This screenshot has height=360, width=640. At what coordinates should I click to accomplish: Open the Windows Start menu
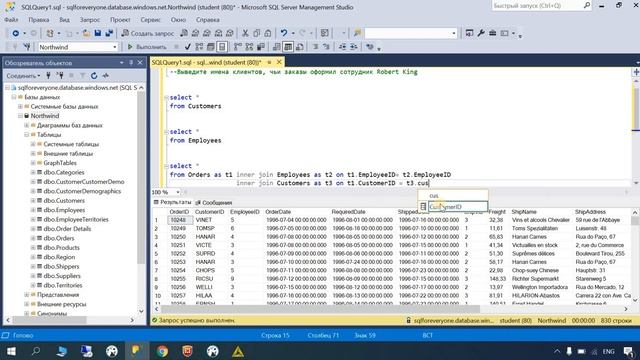click(11, 351)
